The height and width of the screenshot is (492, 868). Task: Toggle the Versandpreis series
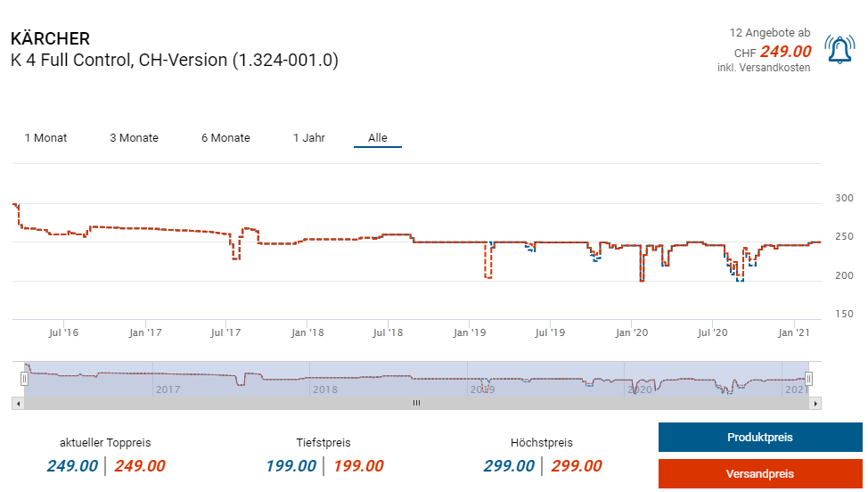(x=760, y=474)
